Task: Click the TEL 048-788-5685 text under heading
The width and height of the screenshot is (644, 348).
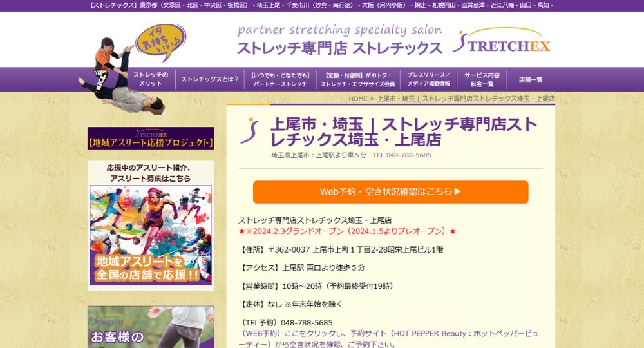Action: (x=402, y=155)
